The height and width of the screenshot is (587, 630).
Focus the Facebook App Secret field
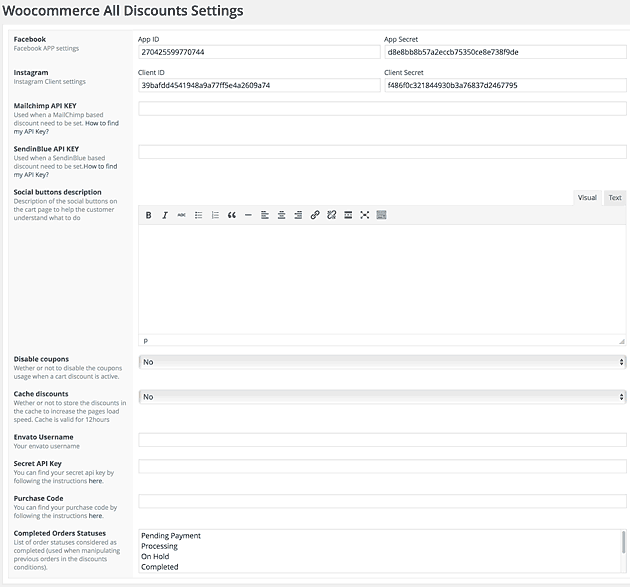pyautogui.click(x=505, y=52)
